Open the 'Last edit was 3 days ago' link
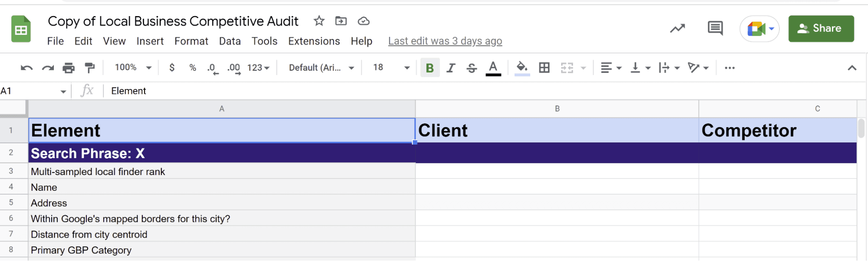The width and height of the screenshot is (868, 261). point(445,41)
